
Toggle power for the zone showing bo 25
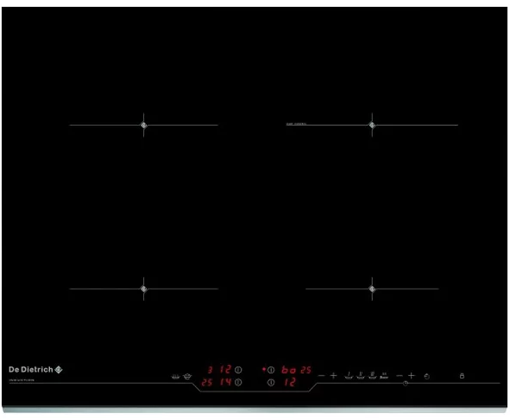[271, 370]
